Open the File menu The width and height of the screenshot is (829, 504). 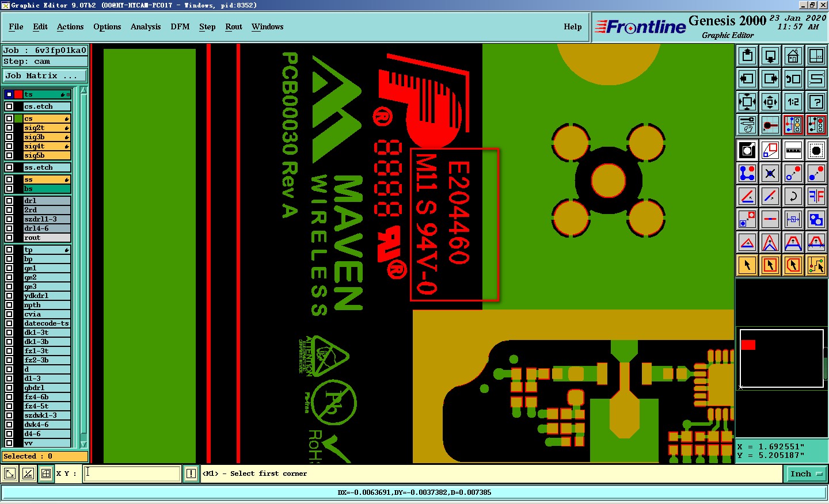tap(16, 26)
